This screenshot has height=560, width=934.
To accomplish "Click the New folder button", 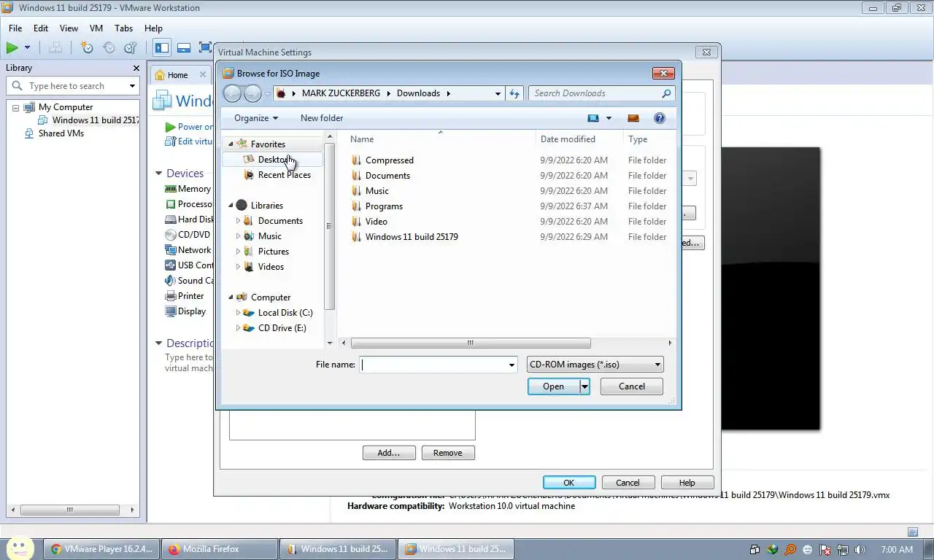I will point(322,118).
